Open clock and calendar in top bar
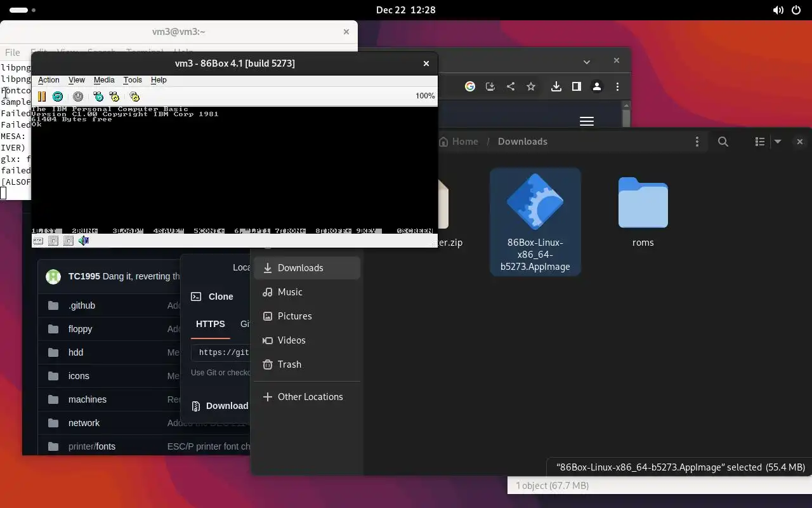Image resolution: width=812 pixels, height=508 pixels. [406, 10]
